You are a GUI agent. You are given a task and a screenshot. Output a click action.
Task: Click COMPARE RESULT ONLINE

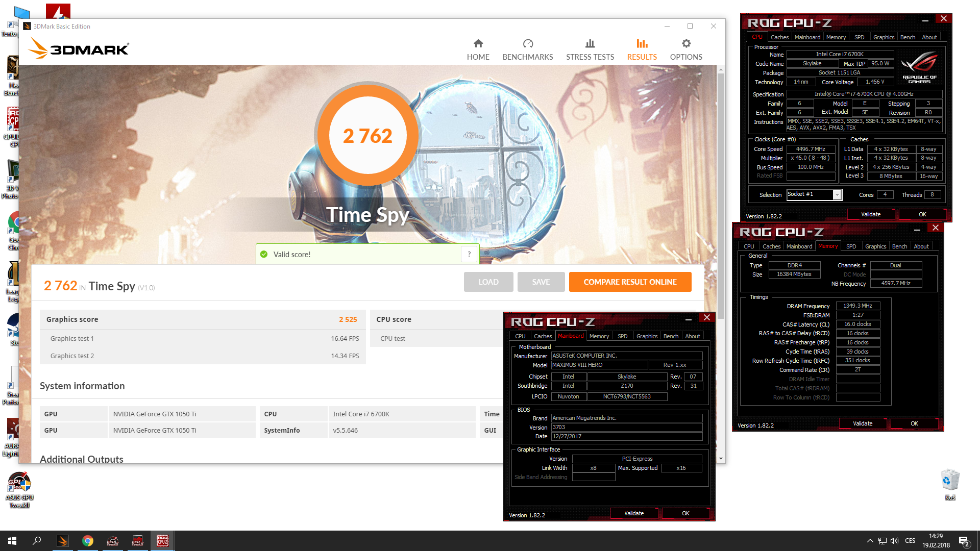[630, 282]
